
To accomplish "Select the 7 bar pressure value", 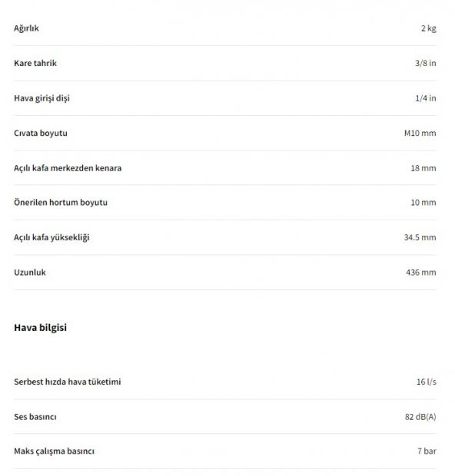I will pyautogui.click(x=427, y=451).
